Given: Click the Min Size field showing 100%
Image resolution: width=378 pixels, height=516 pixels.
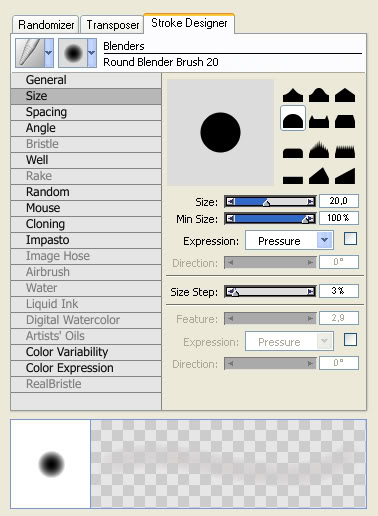Looking at the screenshot, I should coord(339,218).
